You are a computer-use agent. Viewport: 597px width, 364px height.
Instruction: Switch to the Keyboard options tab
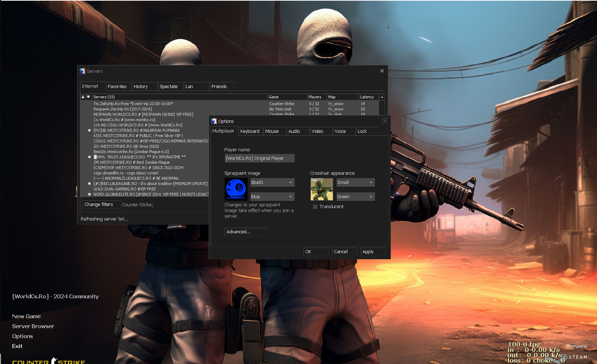click(250, 131)
